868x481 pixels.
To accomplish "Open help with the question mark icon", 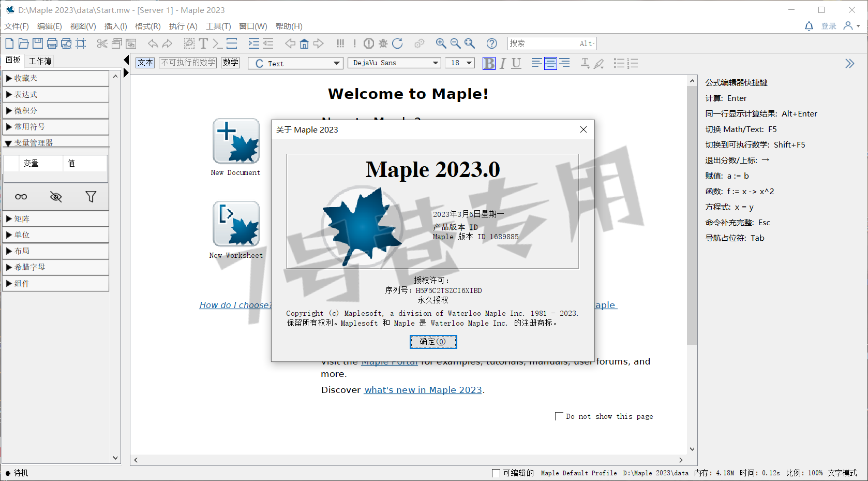I will point(492,43).
